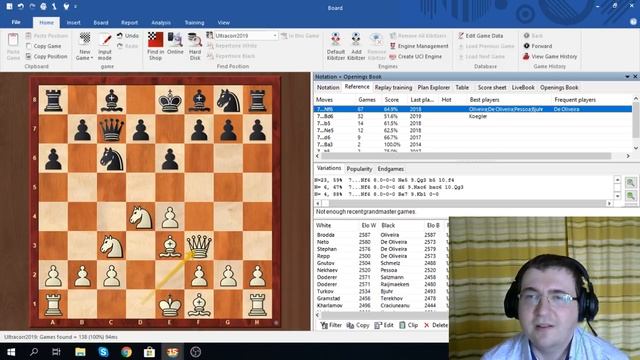640x360 pixels.
Task: Open the Brodda vs Oliveira game row
Action: point(381,235)
